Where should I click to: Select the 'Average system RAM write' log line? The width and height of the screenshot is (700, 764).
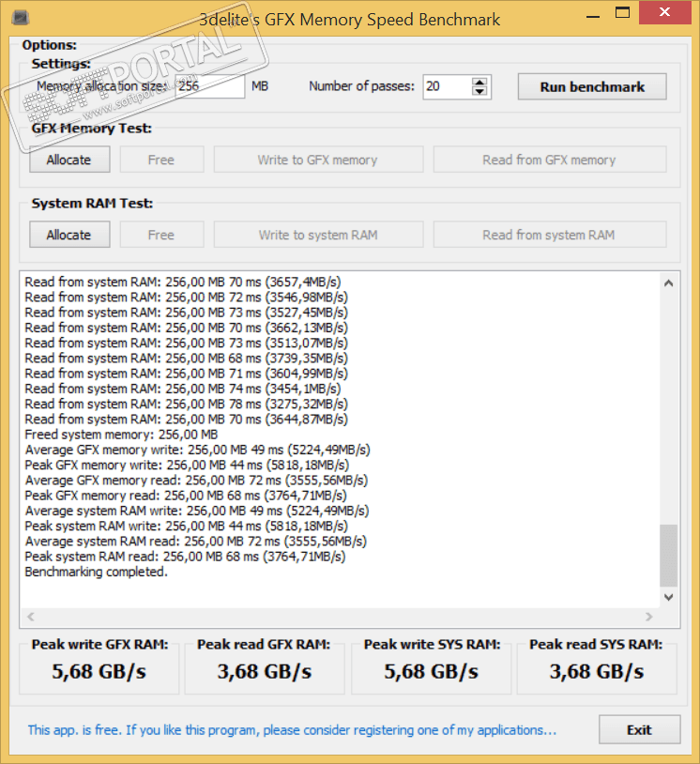[x=197, y=511]
